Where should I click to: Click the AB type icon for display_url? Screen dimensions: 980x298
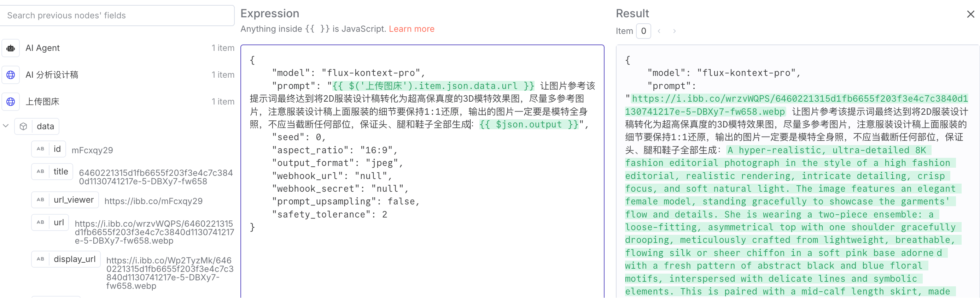click(x=40, y=259)
